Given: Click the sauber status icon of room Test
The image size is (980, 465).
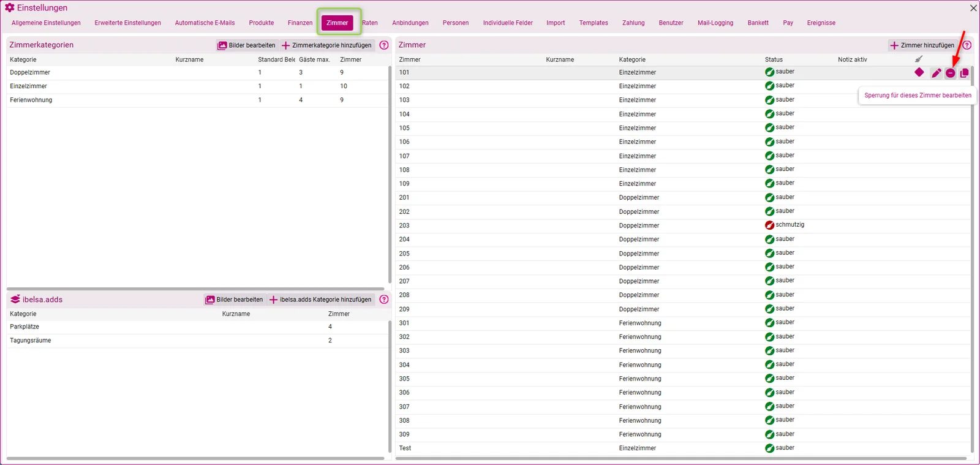Looking at the screenshot, I should (x=769, y=448).
